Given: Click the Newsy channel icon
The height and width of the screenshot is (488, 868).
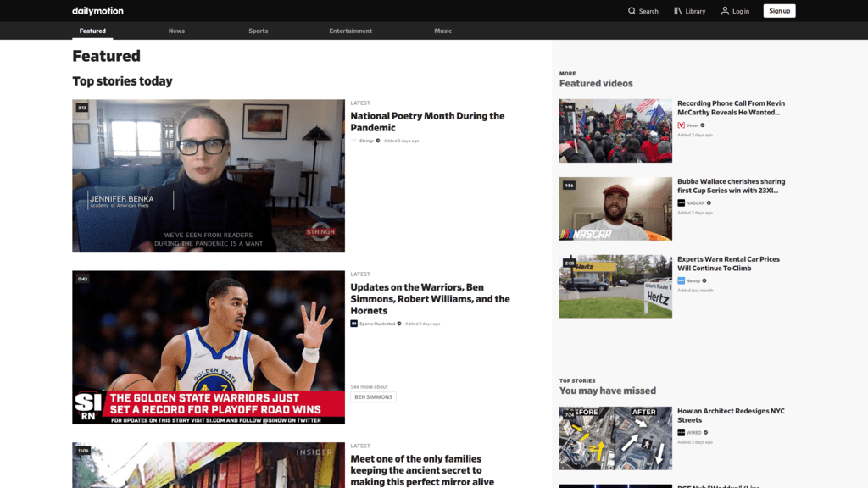Looking at the screenshot, I should [681, 281].
